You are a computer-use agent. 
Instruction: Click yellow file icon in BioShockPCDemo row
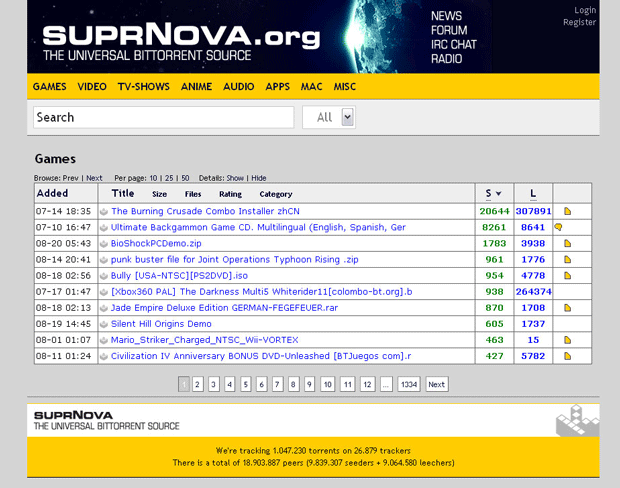(567, 243)
